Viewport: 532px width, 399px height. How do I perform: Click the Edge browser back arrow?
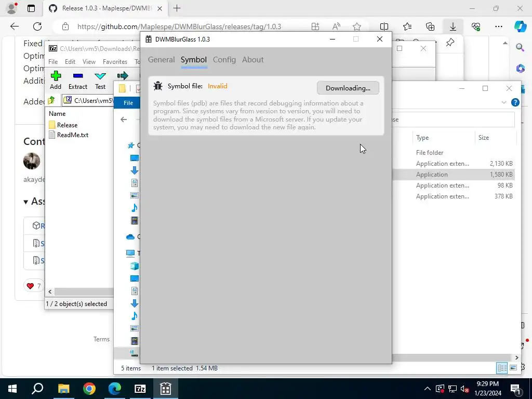click(x=14, y=26)
